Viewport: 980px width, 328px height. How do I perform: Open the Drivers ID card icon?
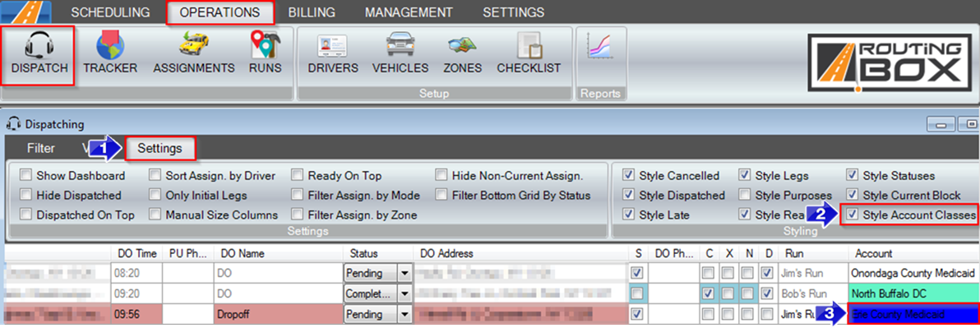pos(332,47)
